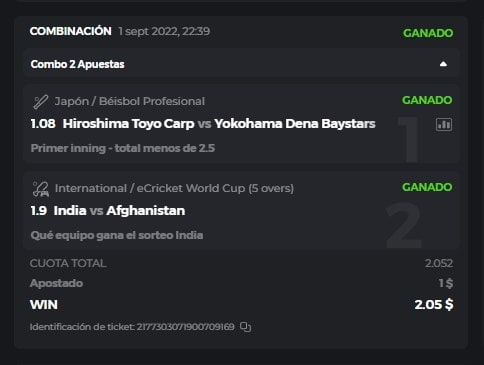The width and height of the screenshot is (484, 365).
Task: Click the baseball bat sport icon
Action: coord(41,102)
